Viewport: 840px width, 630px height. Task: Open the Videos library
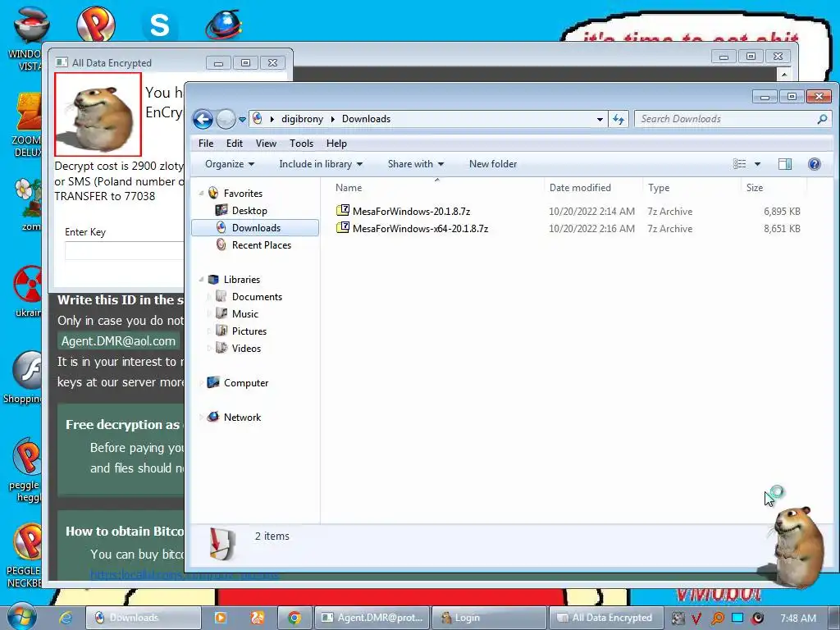click(x=246, y=348)
